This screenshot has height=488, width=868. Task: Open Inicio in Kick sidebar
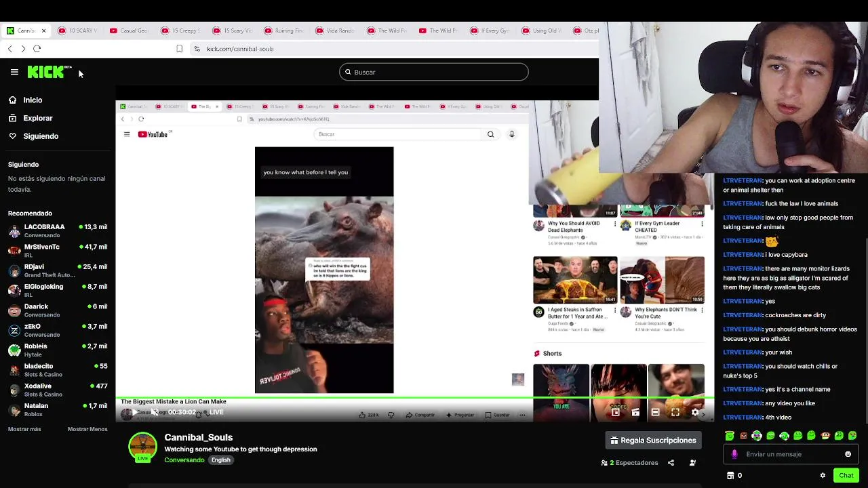tap(26, 100)
